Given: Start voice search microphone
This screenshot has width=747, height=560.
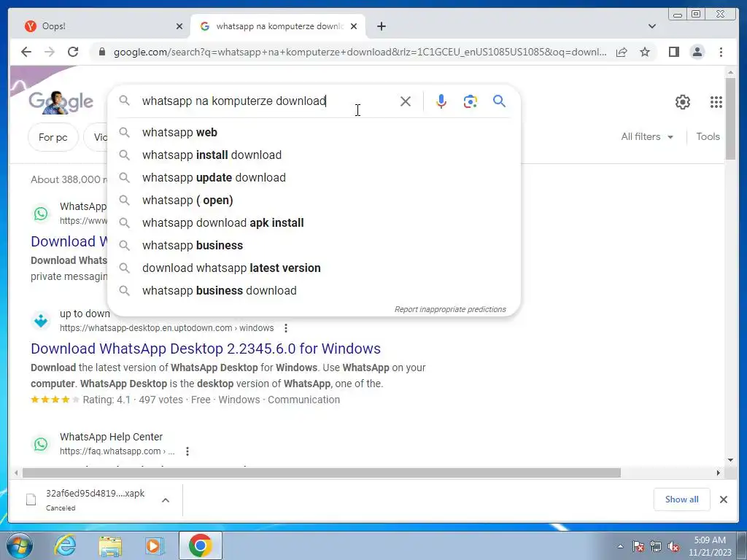Looking at the screenshot, I should [441, 101].
